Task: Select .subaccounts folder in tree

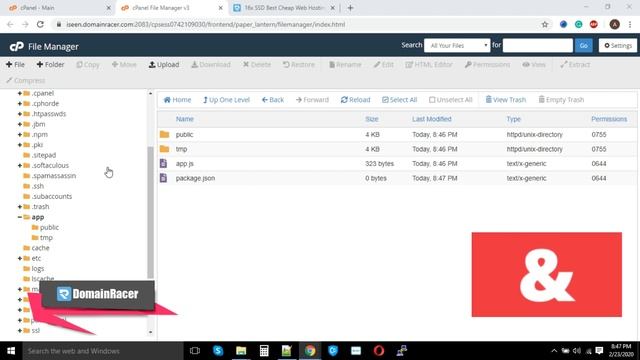Action: [x=51, y=196]
